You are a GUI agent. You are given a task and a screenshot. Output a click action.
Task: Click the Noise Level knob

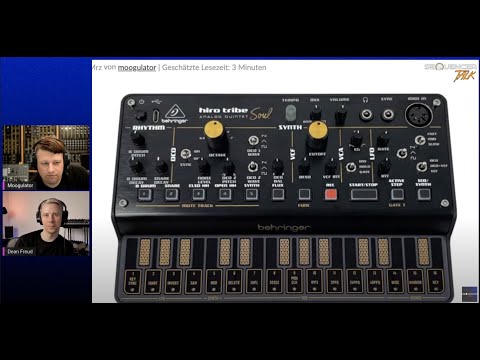coord(204,166)
